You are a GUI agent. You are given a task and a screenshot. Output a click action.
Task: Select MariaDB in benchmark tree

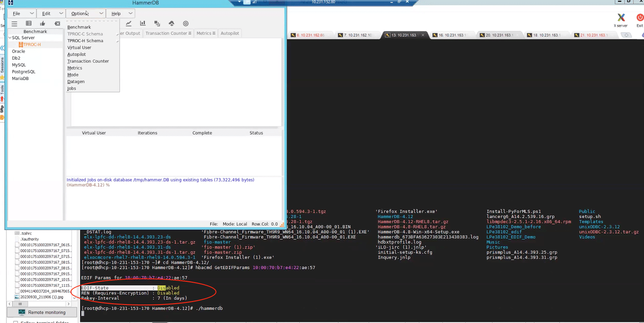tap(20, 79)
